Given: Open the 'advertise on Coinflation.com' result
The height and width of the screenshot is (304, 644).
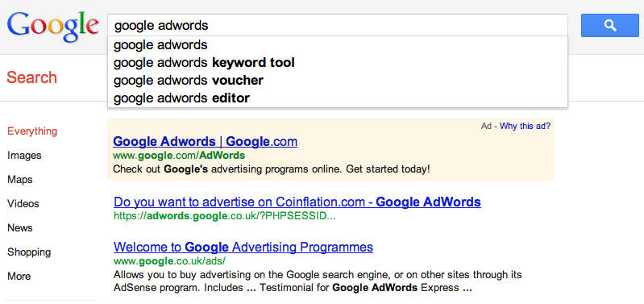Looking at the screenshot, I should (x=297, y=202).
